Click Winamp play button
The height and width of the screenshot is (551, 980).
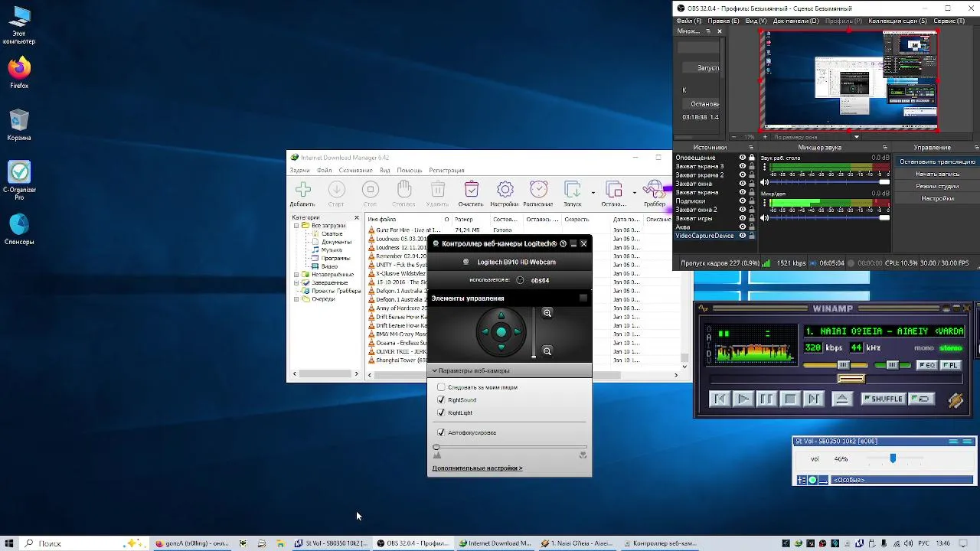[743, 399]
